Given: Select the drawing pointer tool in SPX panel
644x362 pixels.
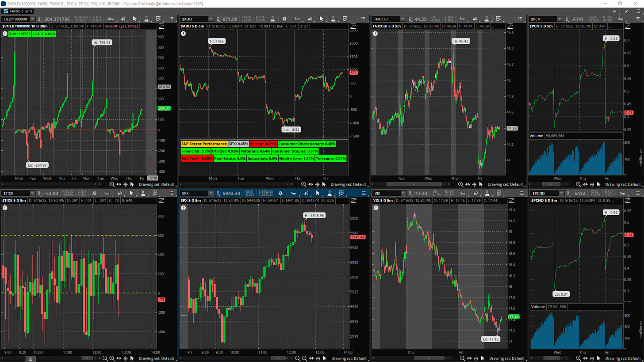Looking at the screenshot, I should pos(317,193).
